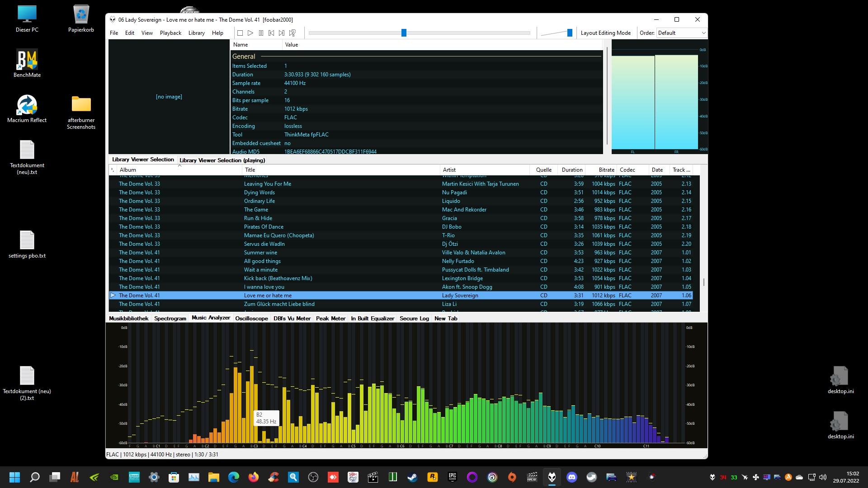The height and width of the screenshot is (488, 868).
Task: Sort playlist by Quelle column header
Action: tap(543, 170)
